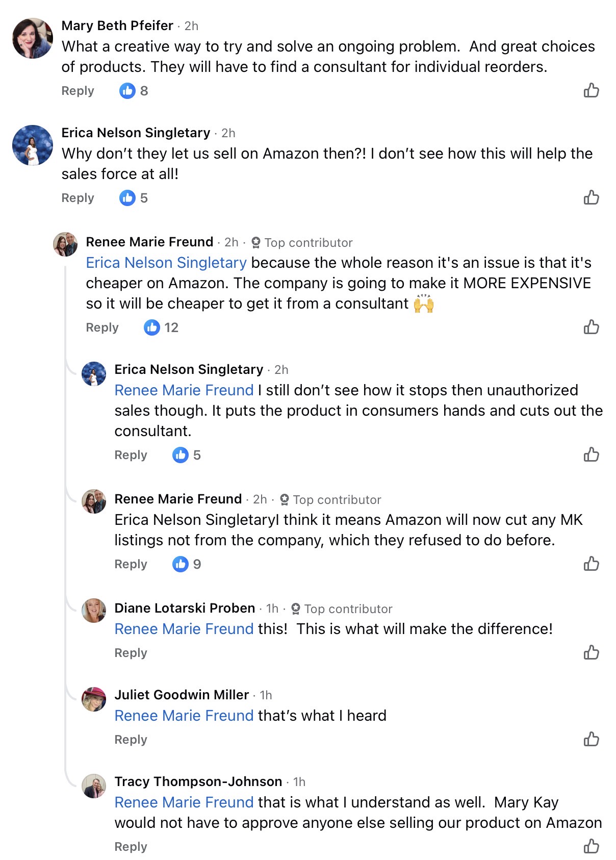Open Tracy Thompson-Johnson's profile picture
This screenshot has width=616, height=860.
point(94,786)
